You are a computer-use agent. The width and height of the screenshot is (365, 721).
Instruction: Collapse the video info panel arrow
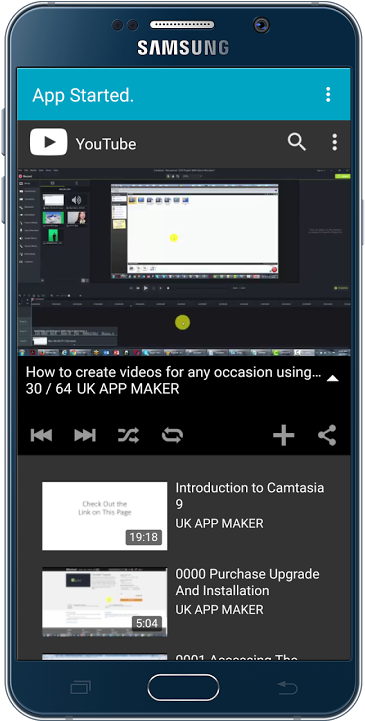tap(332, 378)
